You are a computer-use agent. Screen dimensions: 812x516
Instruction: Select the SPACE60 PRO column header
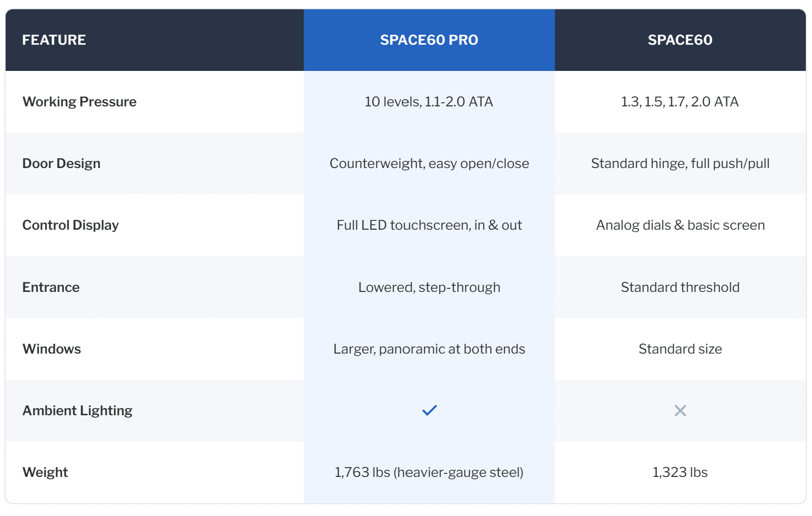coord(429,40)
